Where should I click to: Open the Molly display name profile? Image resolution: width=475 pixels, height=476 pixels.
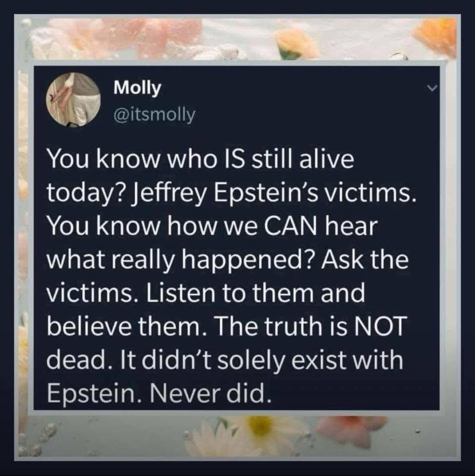point(138,89)
